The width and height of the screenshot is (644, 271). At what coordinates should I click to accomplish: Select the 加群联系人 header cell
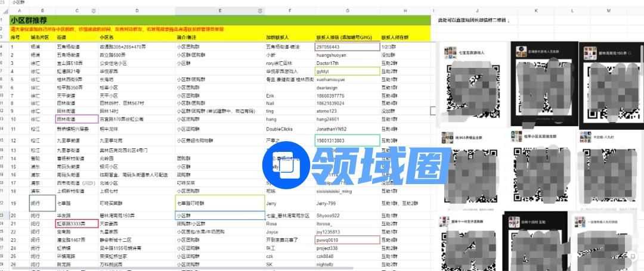click(x=289, y=37)
